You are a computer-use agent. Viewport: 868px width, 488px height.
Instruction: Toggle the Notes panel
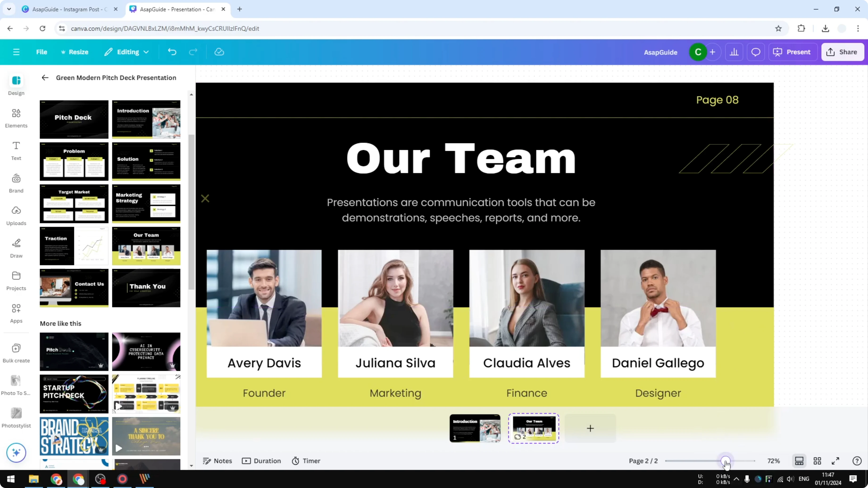217,461
